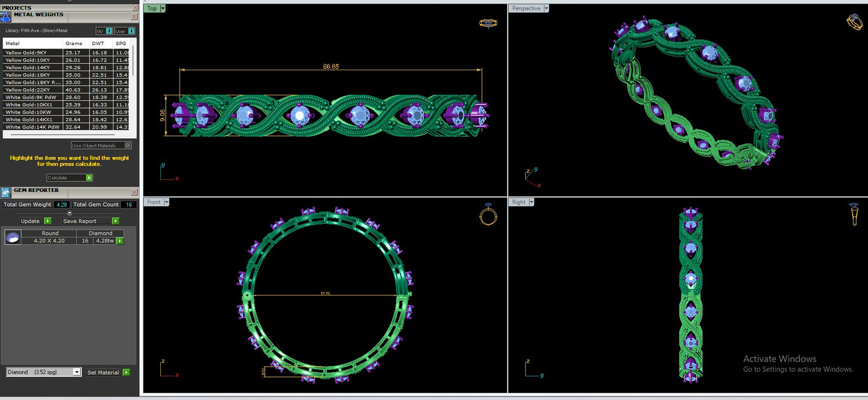Collapse the Gem Reporter summary with the round arrow

click(x=70, y=213)
